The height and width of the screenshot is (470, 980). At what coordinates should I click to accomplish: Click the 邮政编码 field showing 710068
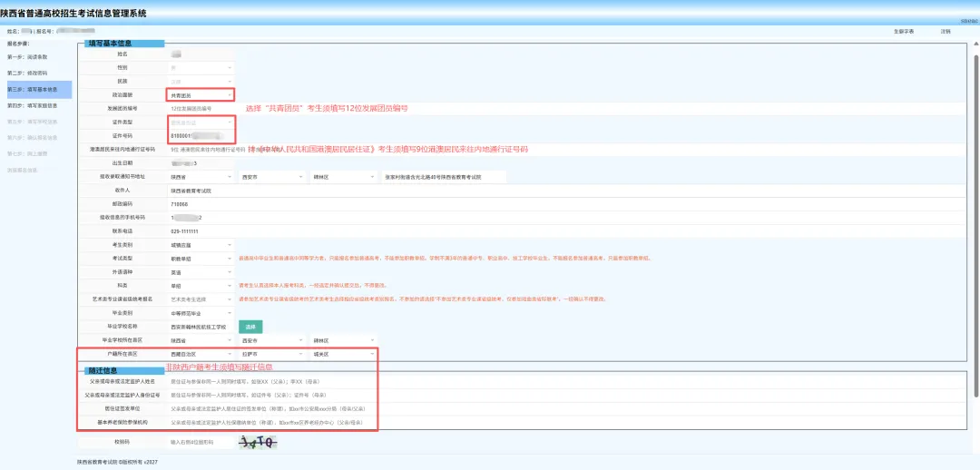[x=201, y=204]
